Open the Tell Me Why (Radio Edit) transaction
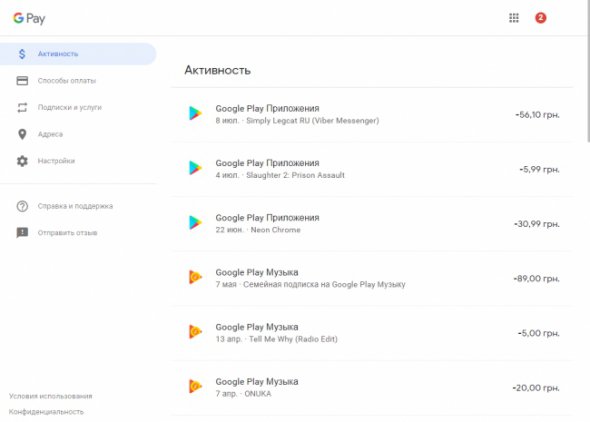 [x=372, y=333]
